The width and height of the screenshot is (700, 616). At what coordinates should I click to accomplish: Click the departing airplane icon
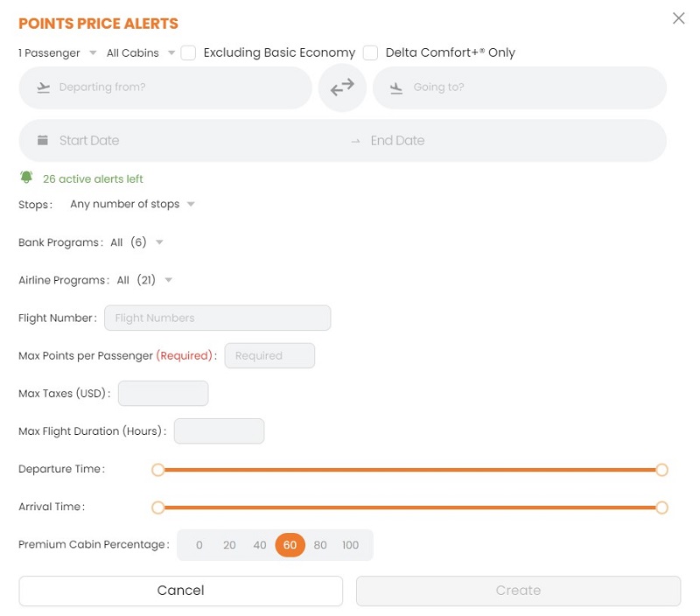pyautogui.click(x=43, y=87)
